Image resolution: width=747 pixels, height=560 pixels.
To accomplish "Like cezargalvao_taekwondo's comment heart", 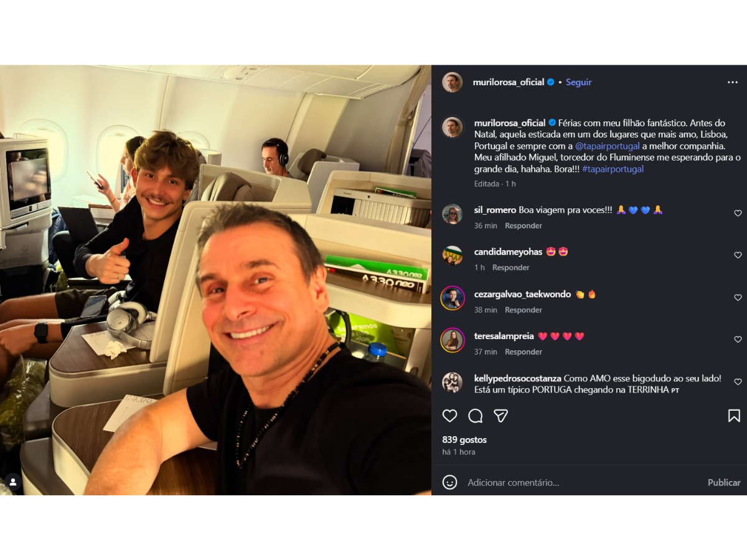I will [x=738, y=298].
